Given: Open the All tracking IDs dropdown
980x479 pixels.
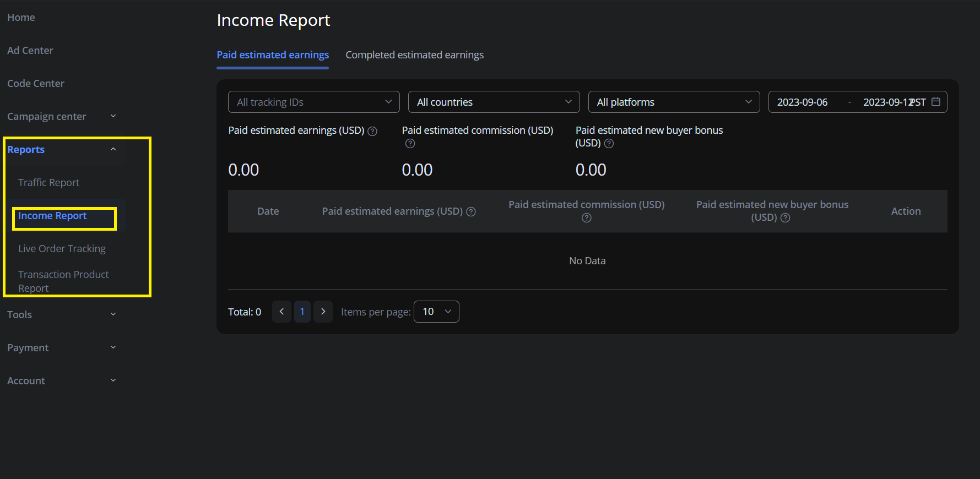Looking at the screenshot, I should point(314,102).
